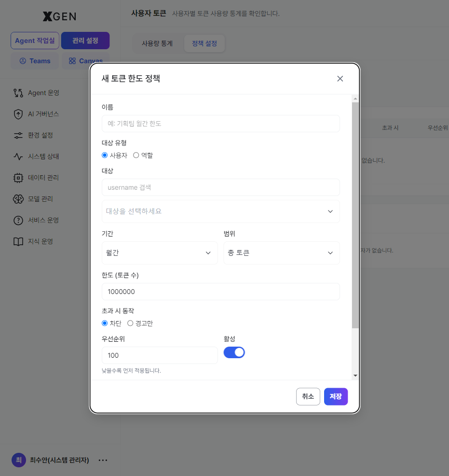
Task: Open the 기간 월간 dropdown
Action: [x=160, y=253]
